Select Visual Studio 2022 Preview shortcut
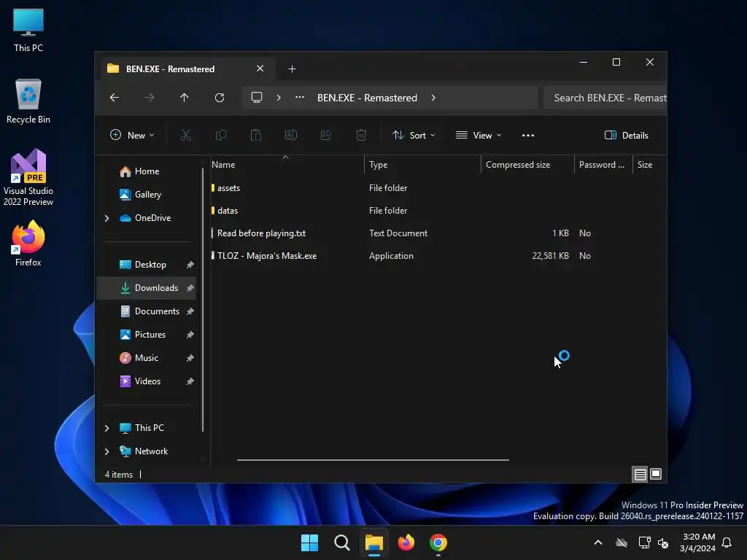 tap(28, 177)
